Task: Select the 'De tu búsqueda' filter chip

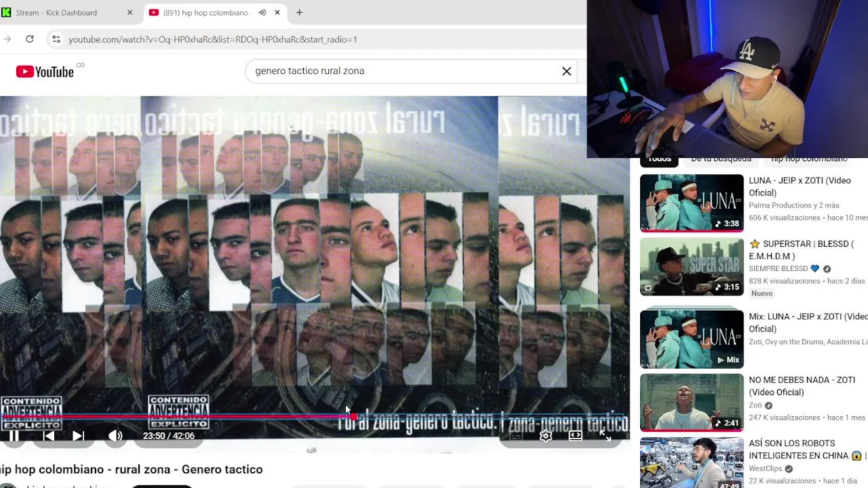Action: pos(721,160)
